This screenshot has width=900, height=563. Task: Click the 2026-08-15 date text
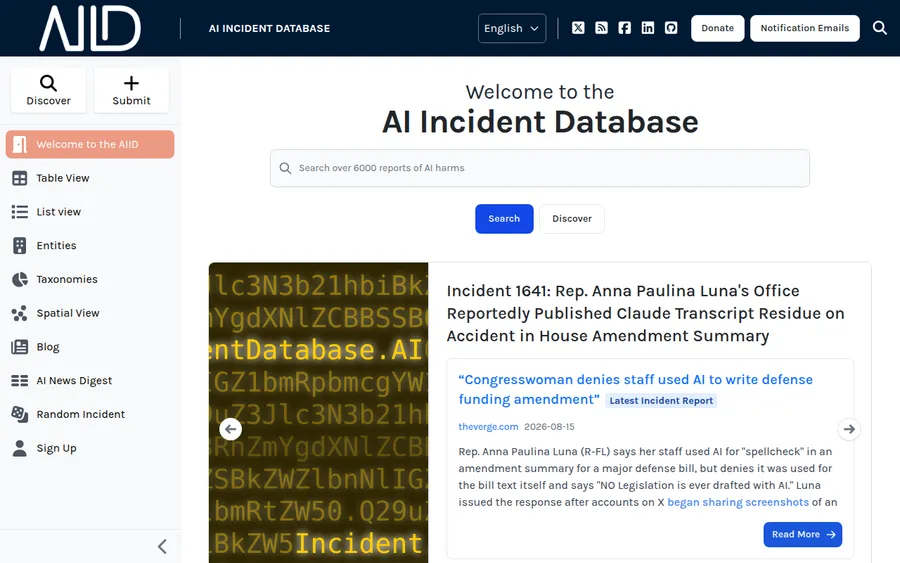pyautogui.click(x=549, y=426)
